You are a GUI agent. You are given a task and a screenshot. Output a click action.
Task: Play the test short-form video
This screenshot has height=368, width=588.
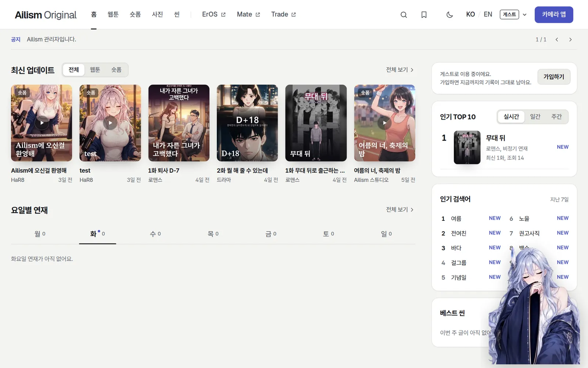pos(110,123)
